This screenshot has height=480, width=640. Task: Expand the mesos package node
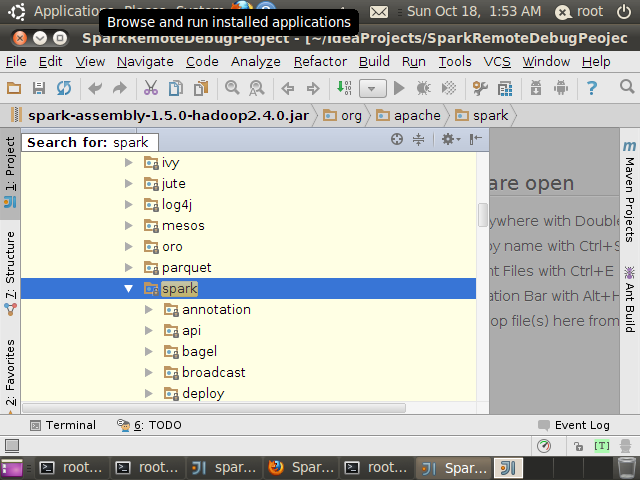(x=129, y=226)
